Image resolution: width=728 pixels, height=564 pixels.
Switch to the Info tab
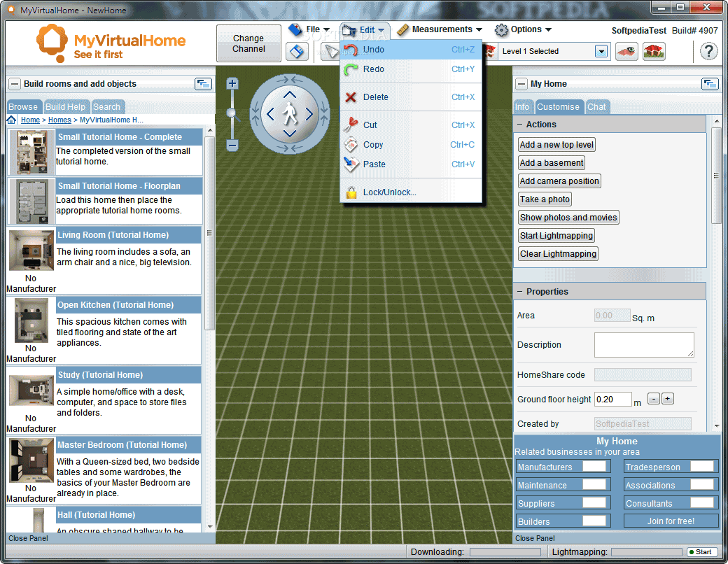pos(522,107)
